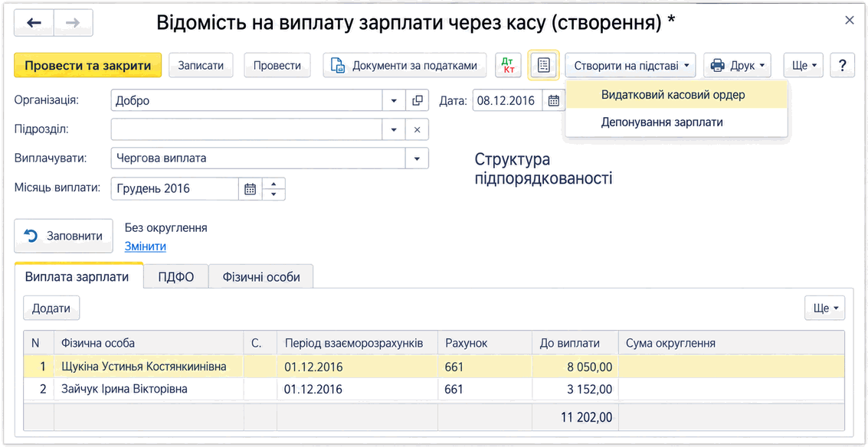Click period 01.12.2016 in Щукіна row
The image size is (868, 447).
click(x=358, y=366)
